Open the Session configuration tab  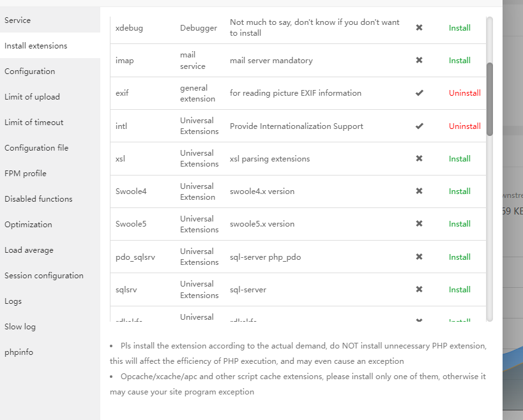(x=44, y=275)
